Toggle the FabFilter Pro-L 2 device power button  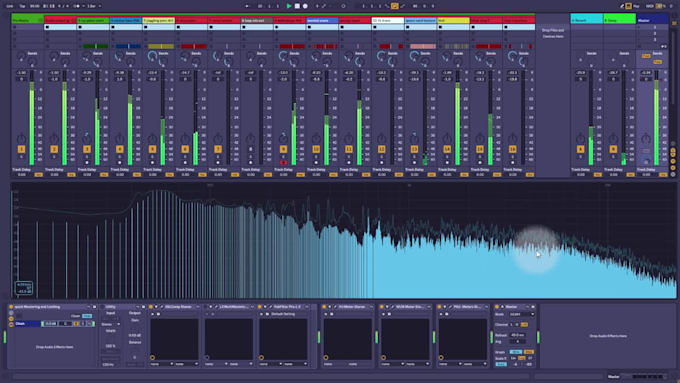click(x=260, y=307)
